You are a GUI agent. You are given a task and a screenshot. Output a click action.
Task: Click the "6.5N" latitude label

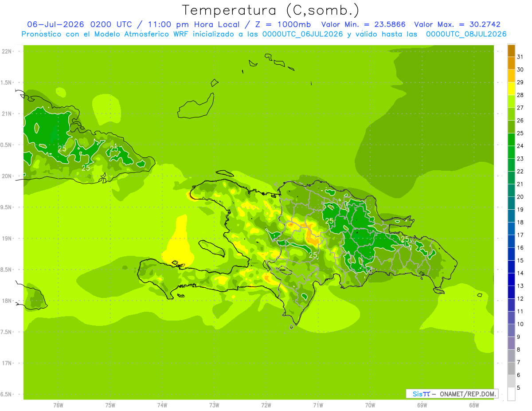tap(7, 395)
